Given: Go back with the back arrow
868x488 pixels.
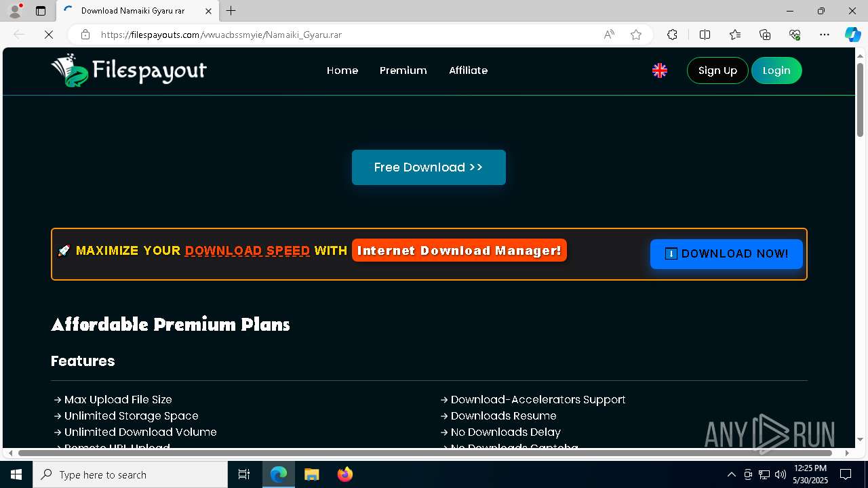Looking at the screenshot, I should click(x=19, y=35).
